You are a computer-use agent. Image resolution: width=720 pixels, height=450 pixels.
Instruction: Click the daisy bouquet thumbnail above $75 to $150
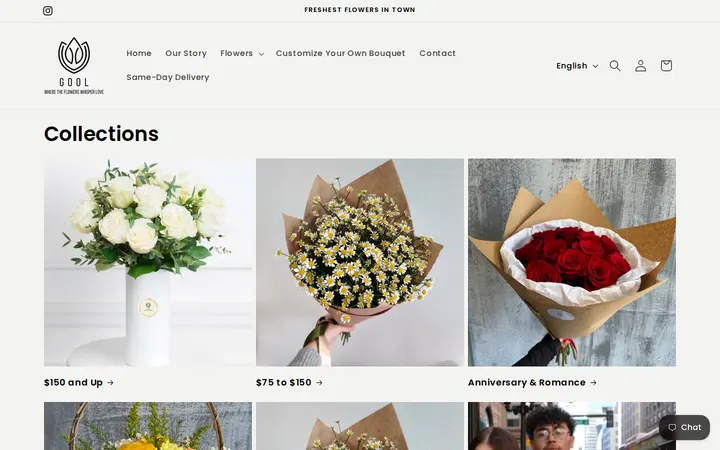360,262
